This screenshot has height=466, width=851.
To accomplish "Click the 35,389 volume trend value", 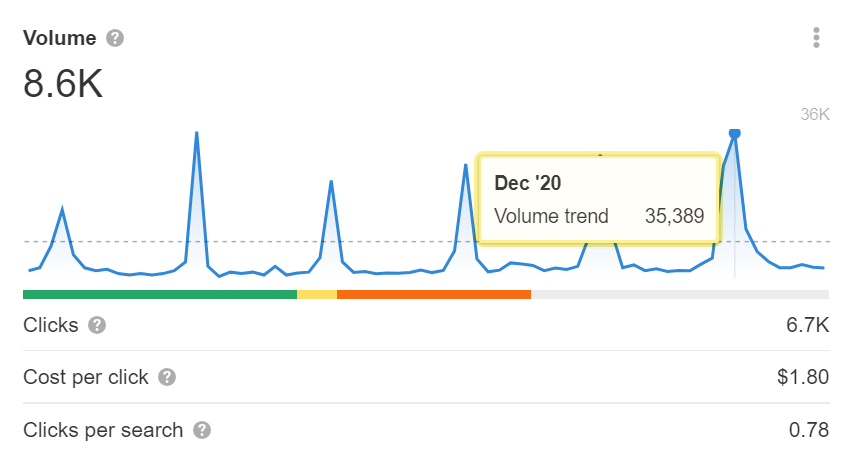I will coord(672,215).
